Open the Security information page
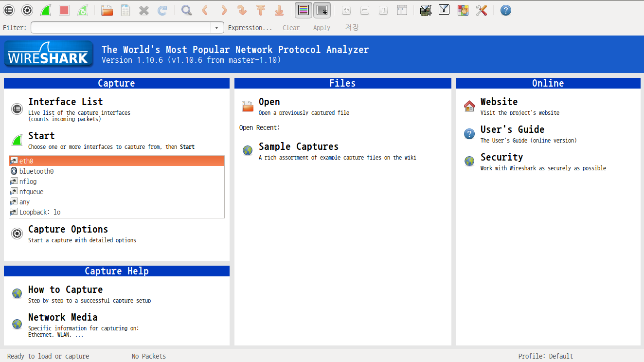Image resolution: width=644 pixels, height=362 pixels. click(x=501, y=157)
